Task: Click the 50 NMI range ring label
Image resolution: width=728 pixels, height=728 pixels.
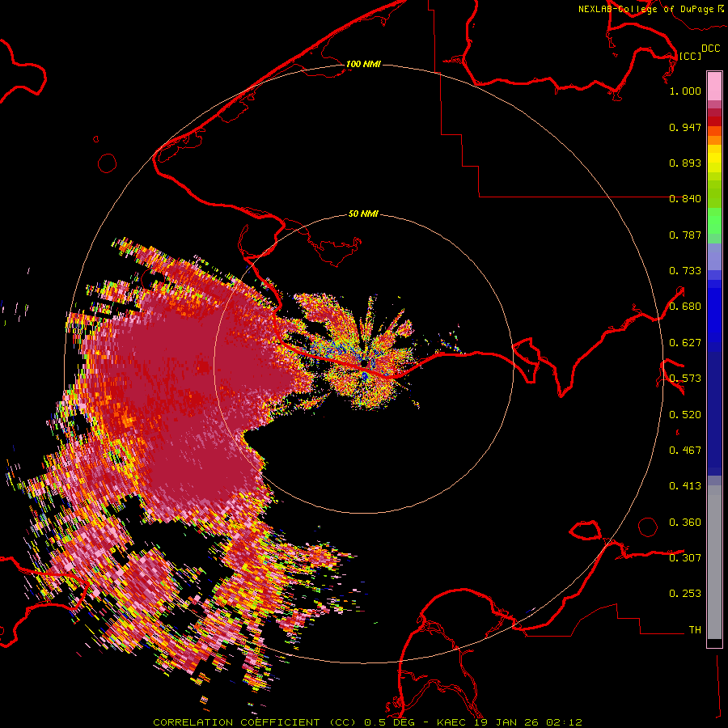Action: tap(363, 214)
